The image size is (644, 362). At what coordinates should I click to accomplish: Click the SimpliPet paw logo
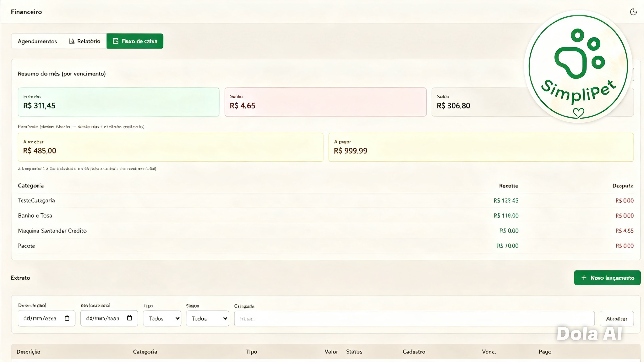[x=578, y=67]
